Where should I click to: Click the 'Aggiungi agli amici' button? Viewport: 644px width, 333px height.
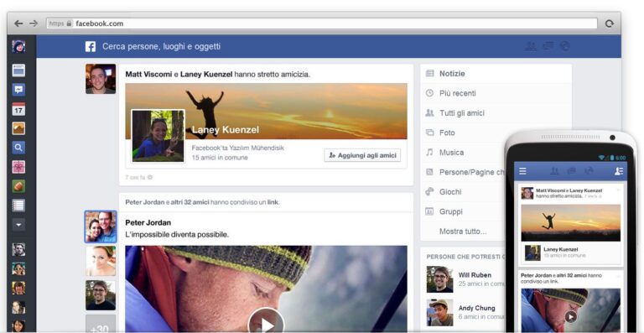(362, 156)
